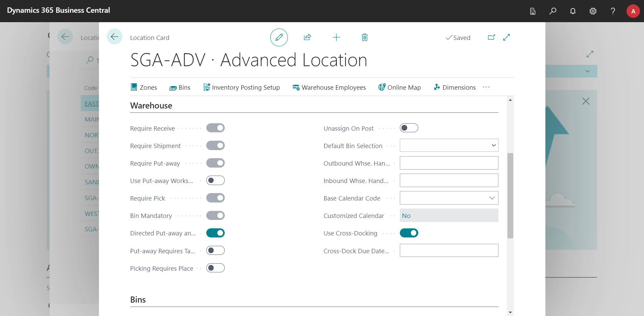Open Inventory Posting Setup
The image size is (644, 316).
tap(241, 87)
